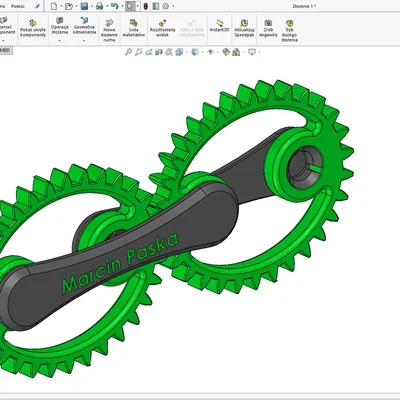Click the Apply scene icon
This screenshot has height=400, width=400.
(236, 52)
